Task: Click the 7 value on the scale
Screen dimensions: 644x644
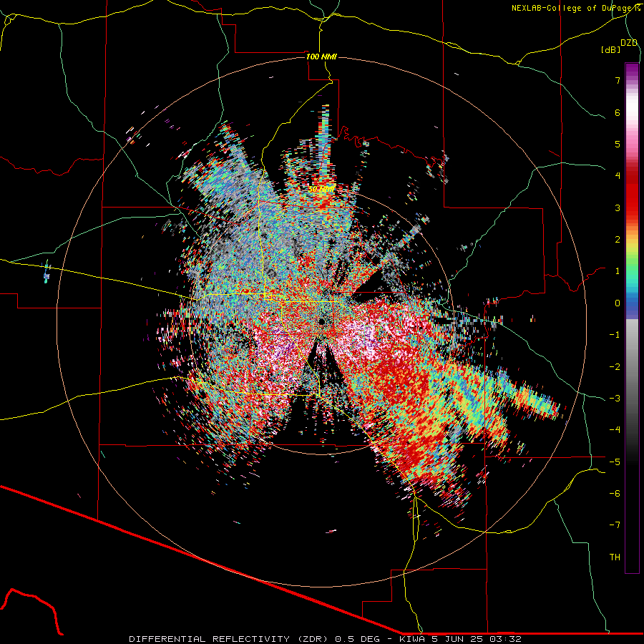Action: (618, 80)
